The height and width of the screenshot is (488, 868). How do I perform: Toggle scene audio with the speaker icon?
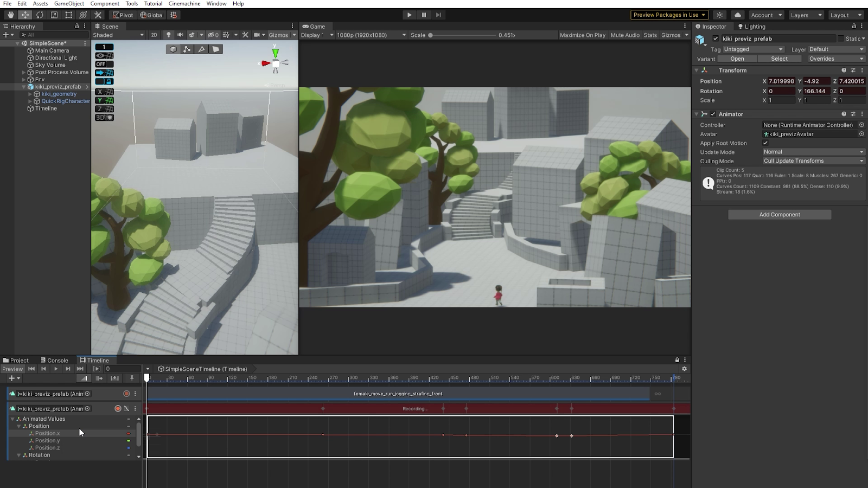click(180, 35)
